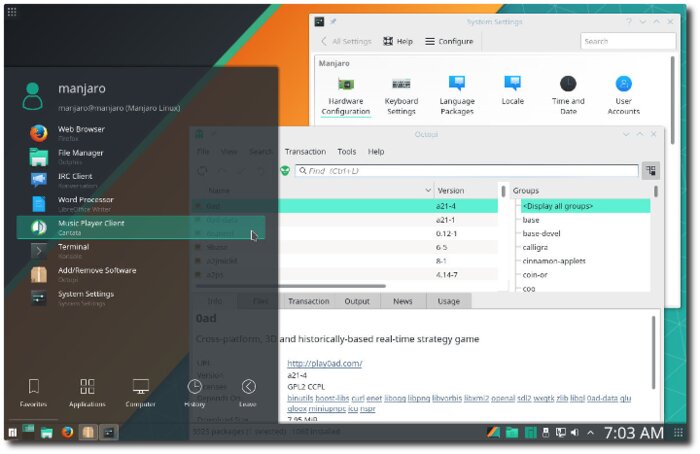Expand hidden system tray icons arrow

590,433
